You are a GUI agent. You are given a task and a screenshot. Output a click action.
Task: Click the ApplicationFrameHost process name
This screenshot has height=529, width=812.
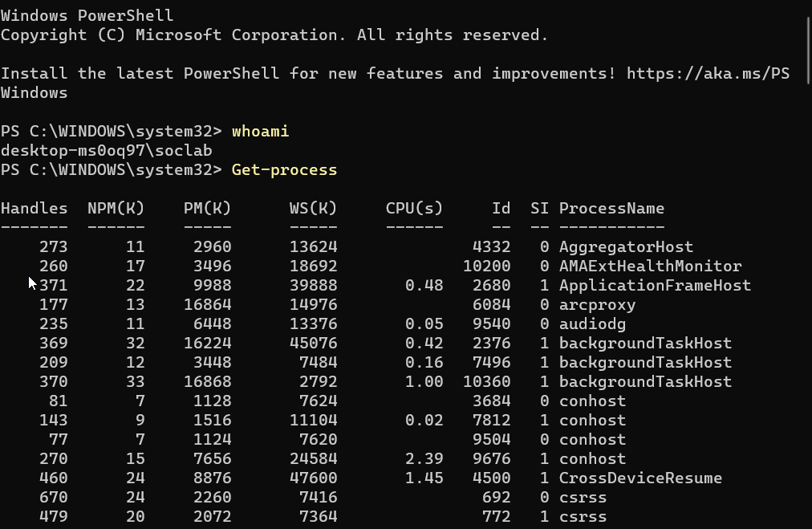pos(655,285)
